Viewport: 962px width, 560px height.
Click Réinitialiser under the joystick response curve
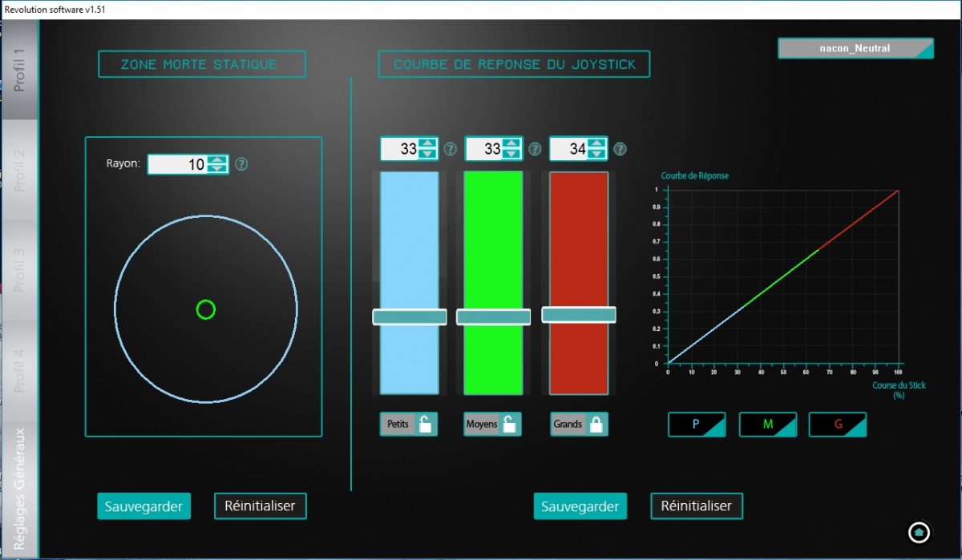tap(697, 506)
